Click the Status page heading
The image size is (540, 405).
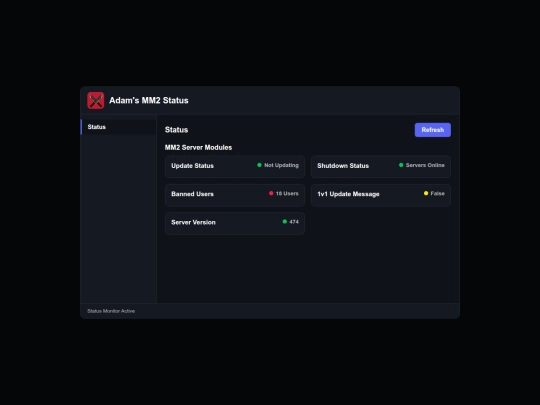[x=176, y=130]
